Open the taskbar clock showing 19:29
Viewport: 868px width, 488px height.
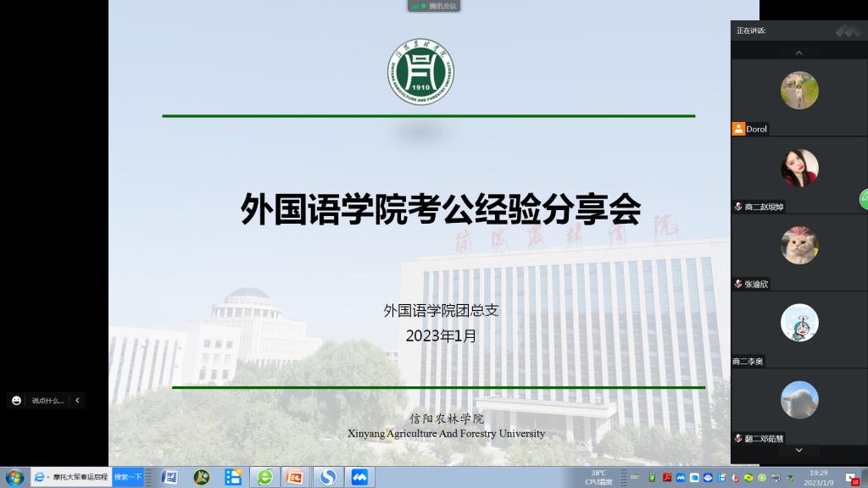point(818,477)
